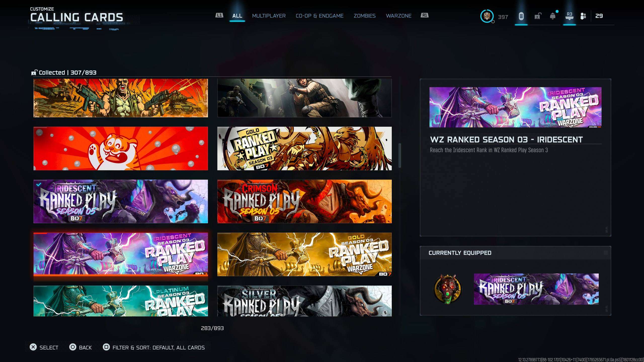Click the R1 next-tab button icon

coord(425,15)
